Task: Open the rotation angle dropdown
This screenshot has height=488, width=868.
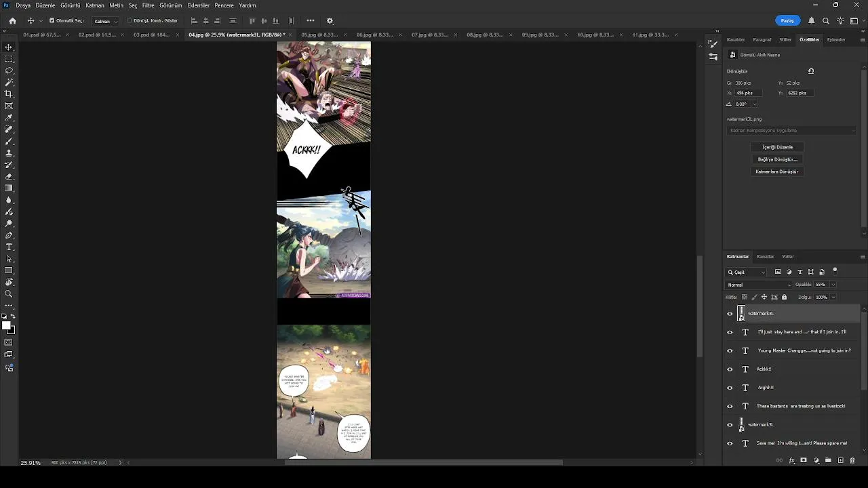Action: [x=754, y=104]
